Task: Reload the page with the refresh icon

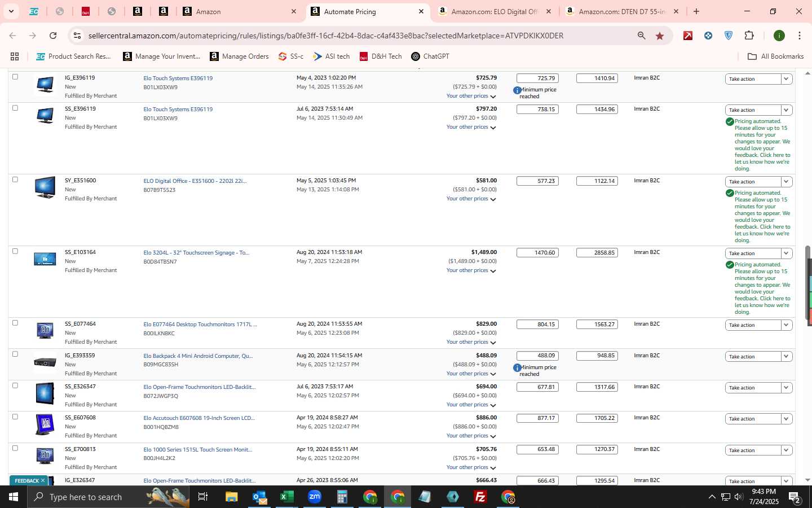Action: (x=53, y=36)
